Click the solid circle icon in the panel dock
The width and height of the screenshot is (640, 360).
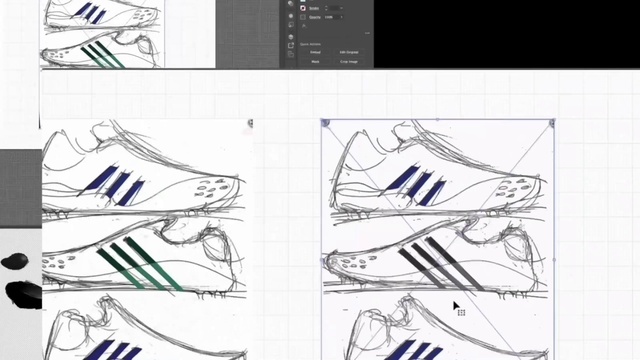coord(291,16)
